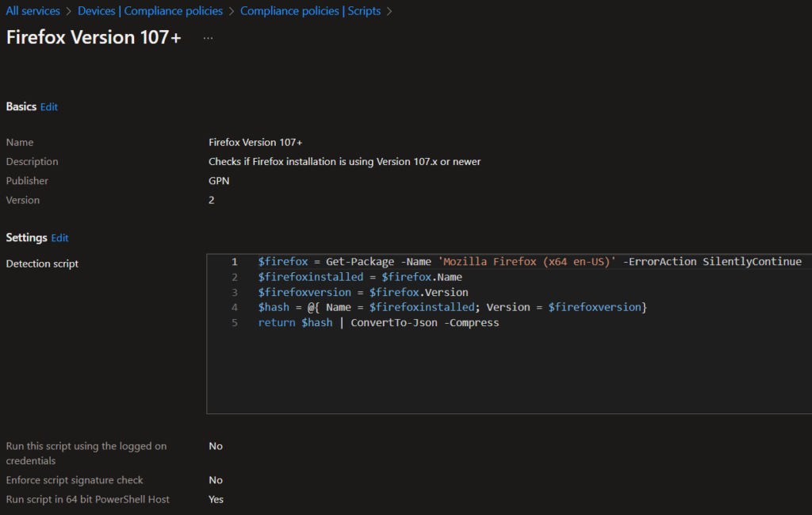Select the Description value about Version 107.x
This screenshot has height=515, width=812.
point(344,162)
